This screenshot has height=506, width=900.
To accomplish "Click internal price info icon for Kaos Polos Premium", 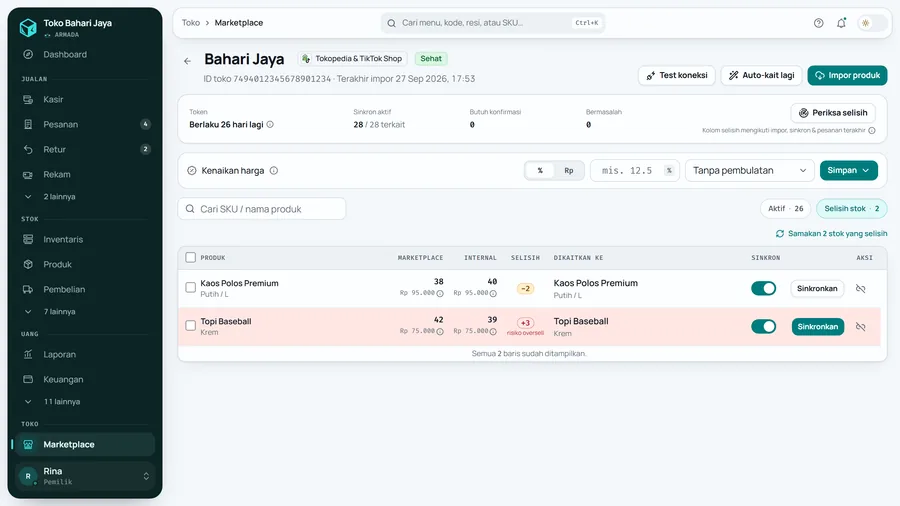I will click(x=493, y=293).
